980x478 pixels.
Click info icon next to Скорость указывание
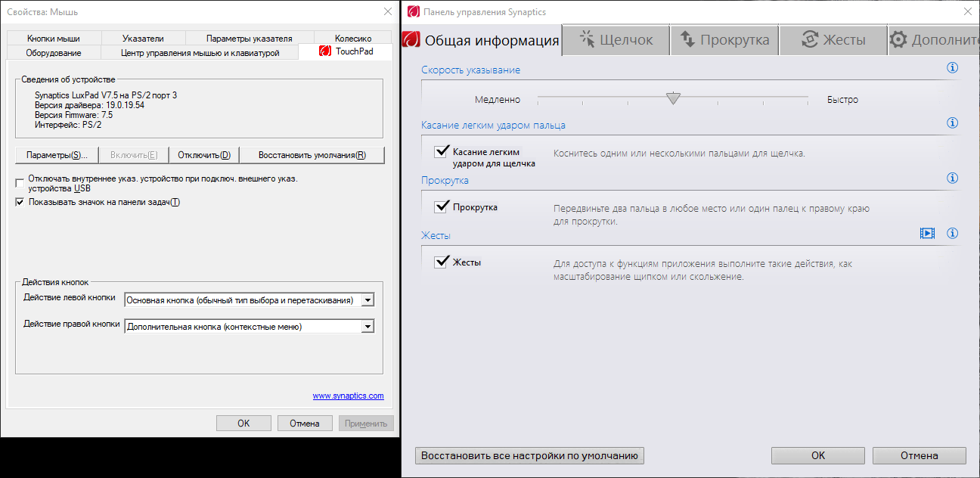point(952,68)
